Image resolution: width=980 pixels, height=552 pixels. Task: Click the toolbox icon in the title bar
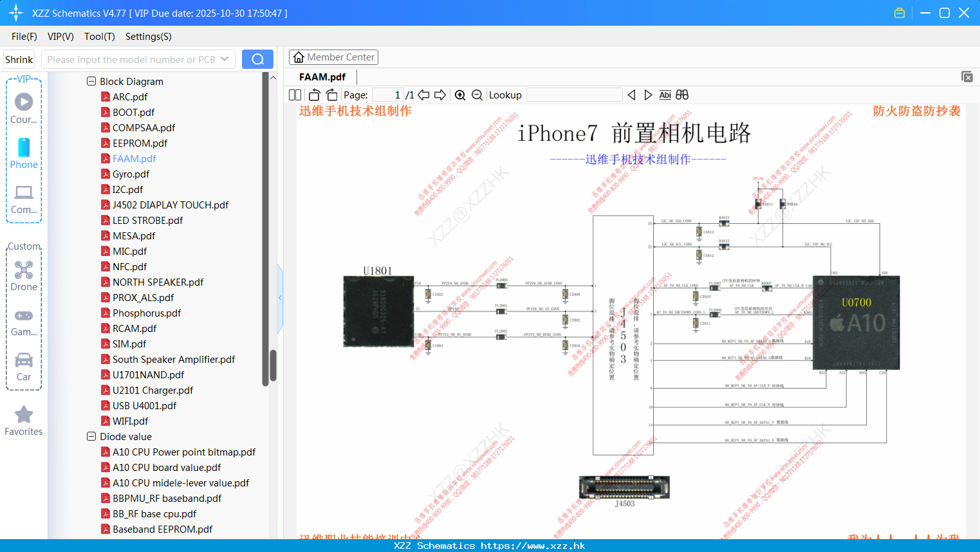point(900,13)
